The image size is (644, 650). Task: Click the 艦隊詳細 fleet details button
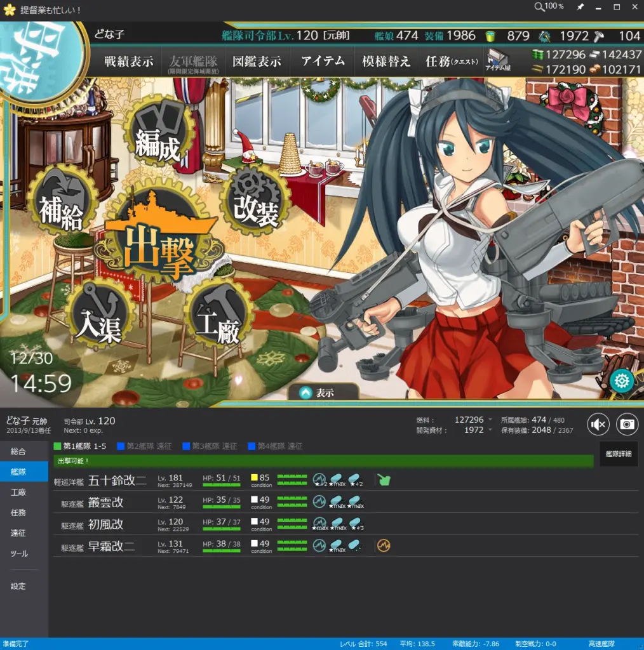click(618, 454)
